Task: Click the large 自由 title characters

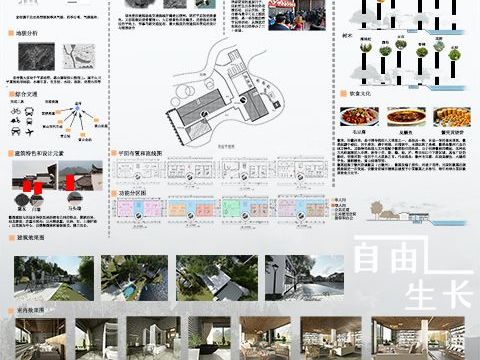Action: 386,257
